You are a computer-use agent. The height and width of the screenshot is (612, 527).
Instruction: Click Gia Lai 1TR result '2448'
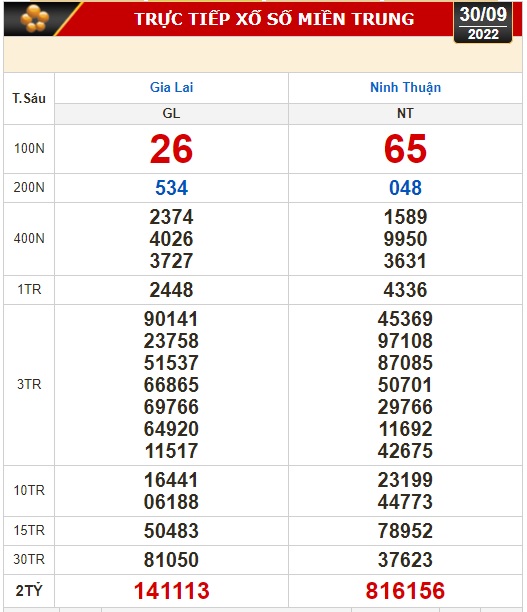(171, 290)
